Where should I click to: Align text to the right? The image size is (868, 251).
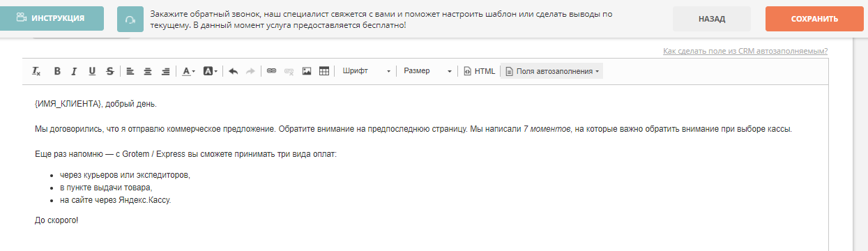(x=165, y=71)
